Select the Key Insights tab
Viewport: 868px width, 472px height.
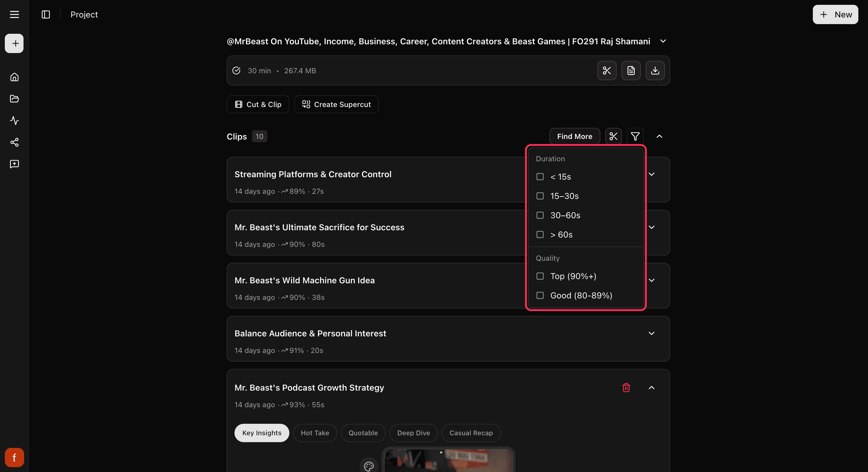click(262, 433)
